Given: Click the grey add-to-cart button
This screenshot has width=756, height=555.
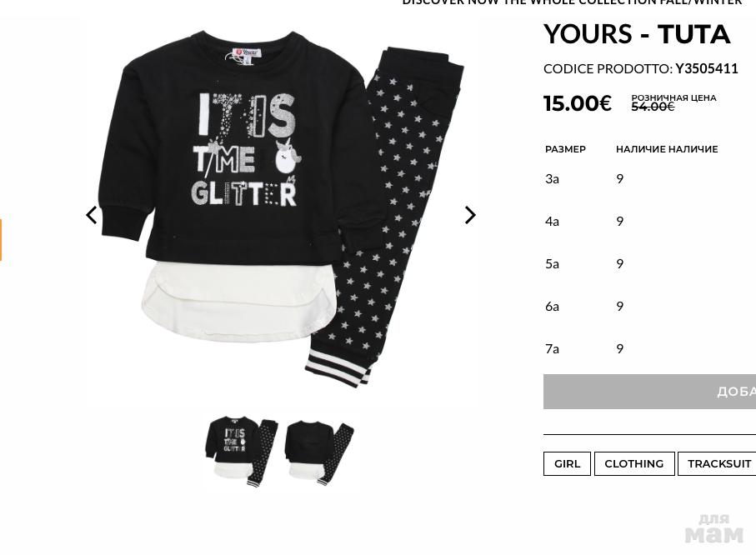Looking at the screenshot, I should 649,392.
